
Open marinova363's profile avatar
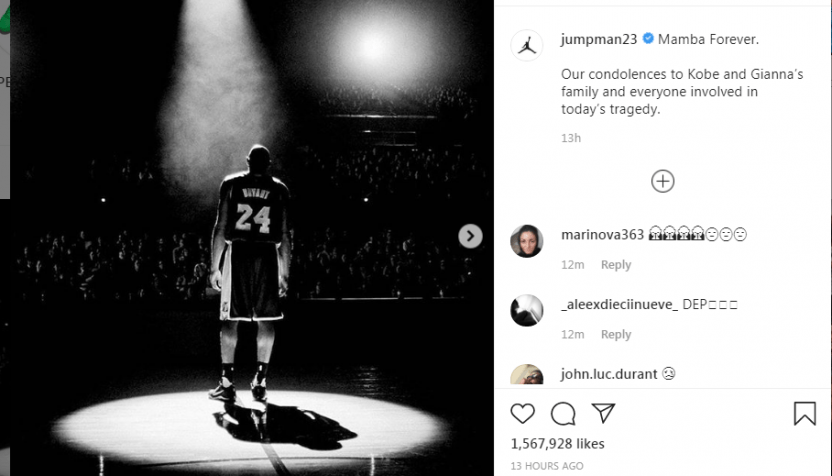point(527,241)
